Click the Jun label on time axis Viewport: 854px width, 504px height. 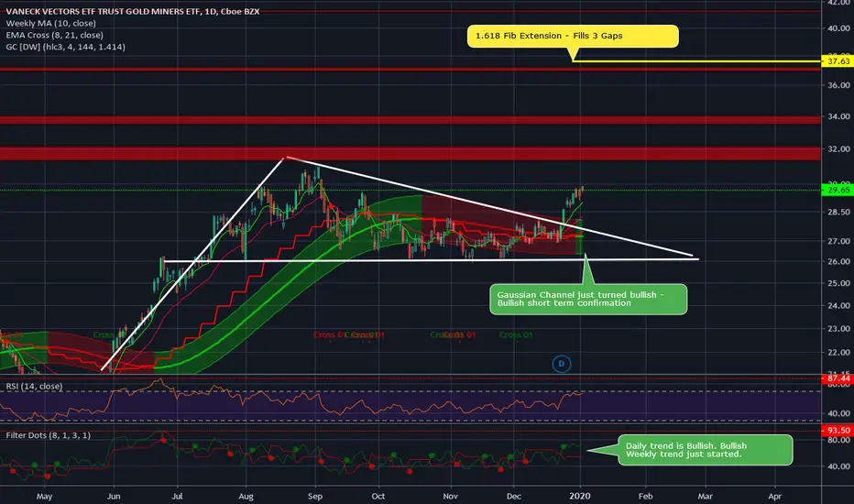(x=114, y=497)
